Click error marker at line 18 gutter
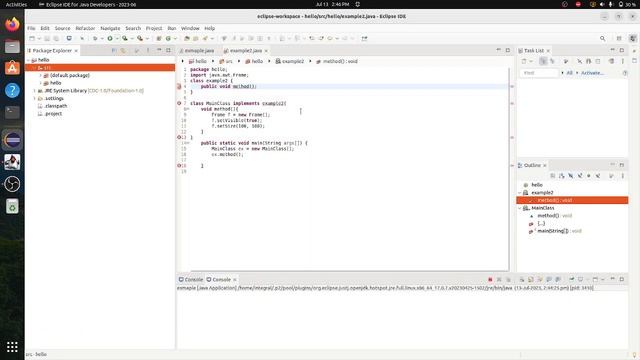Viewport: 640px width, 360px height. coord(179,166)
